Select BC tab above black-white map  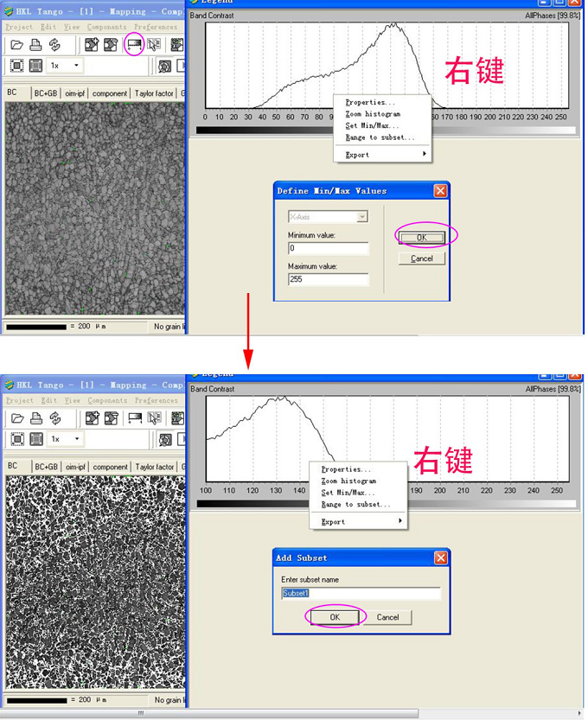point(13,466)
